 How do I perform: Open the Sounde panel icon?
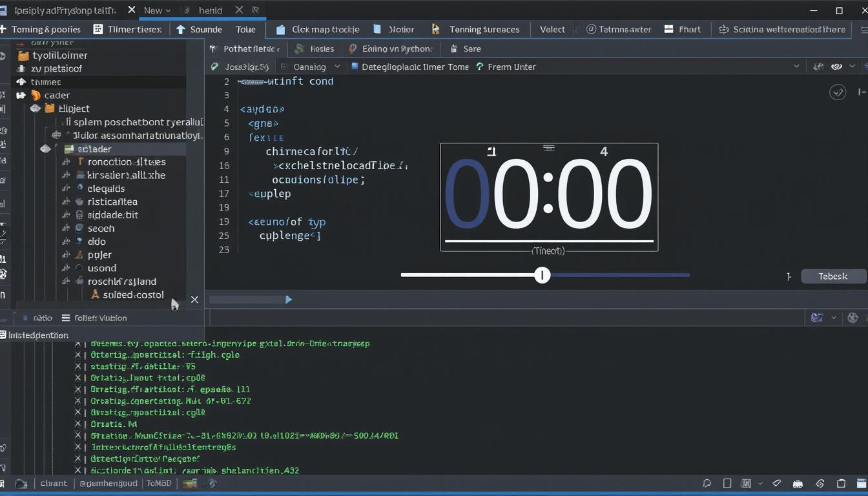(182, 29)
